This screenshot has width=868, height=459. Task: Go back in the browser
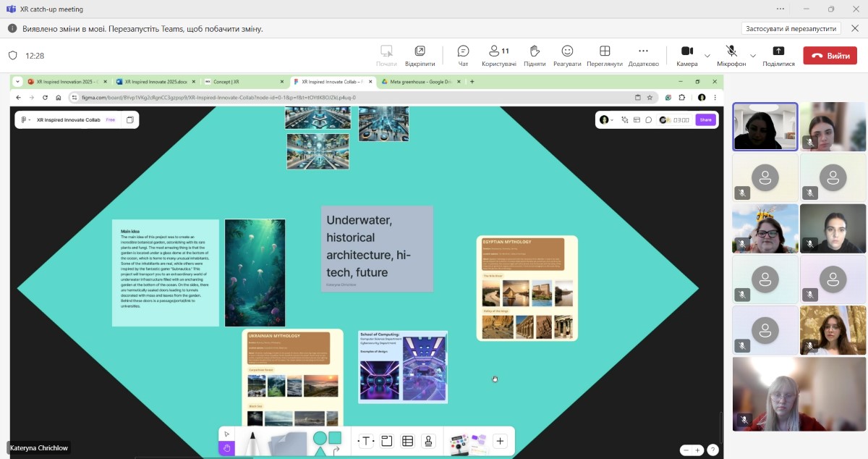20,97
